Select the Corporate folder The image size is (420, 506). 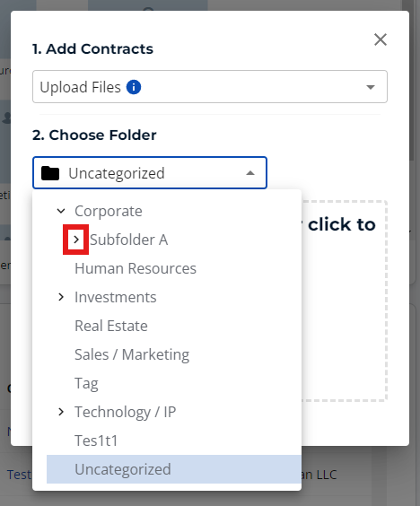[109, 212]
